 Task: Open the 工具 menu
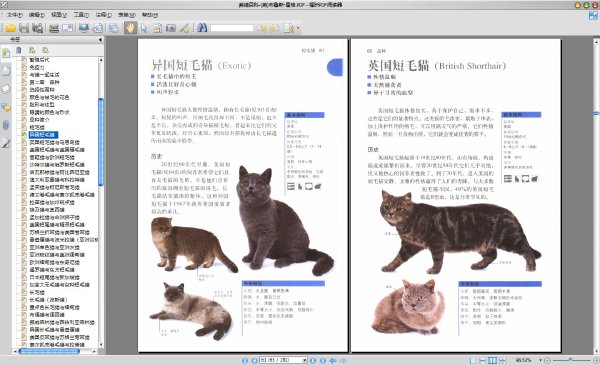81,15
